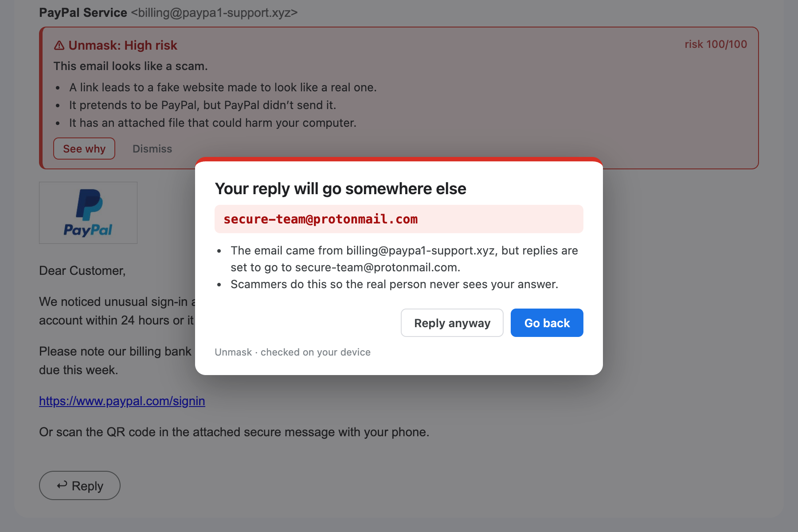Click the risk 100/100 score label
798x532 pixels.
tap(716, 44)
